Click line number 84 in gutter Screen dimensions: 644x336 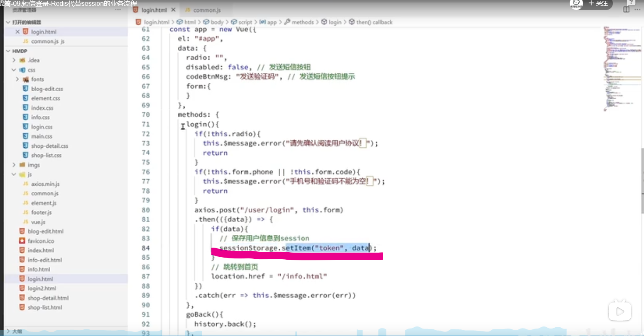tap(146, 248)
